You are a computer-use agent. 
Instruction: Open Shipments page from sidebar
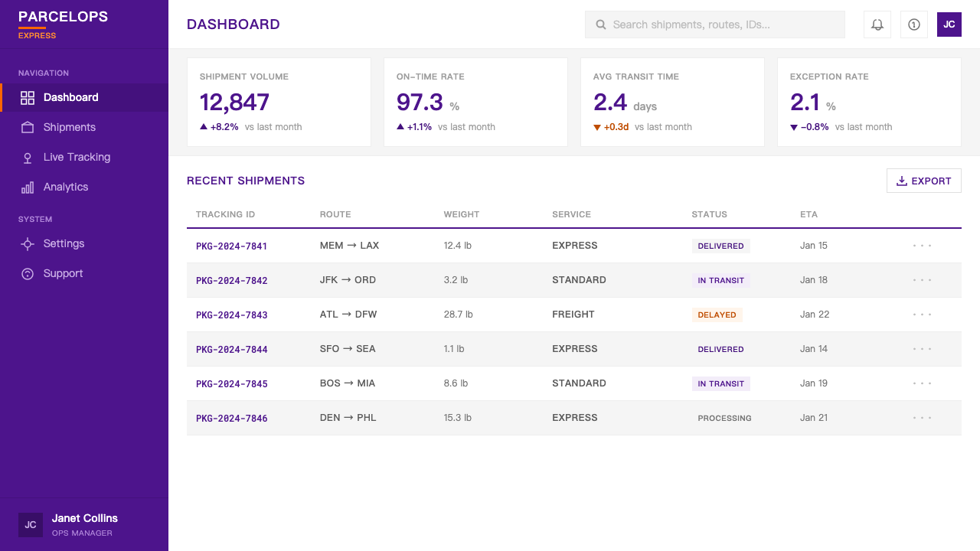coord(84,128)
